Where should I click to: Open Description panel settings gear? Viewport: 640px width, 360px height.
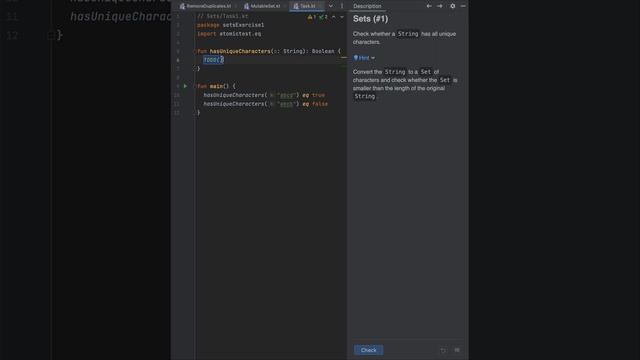tap(453, 6)
